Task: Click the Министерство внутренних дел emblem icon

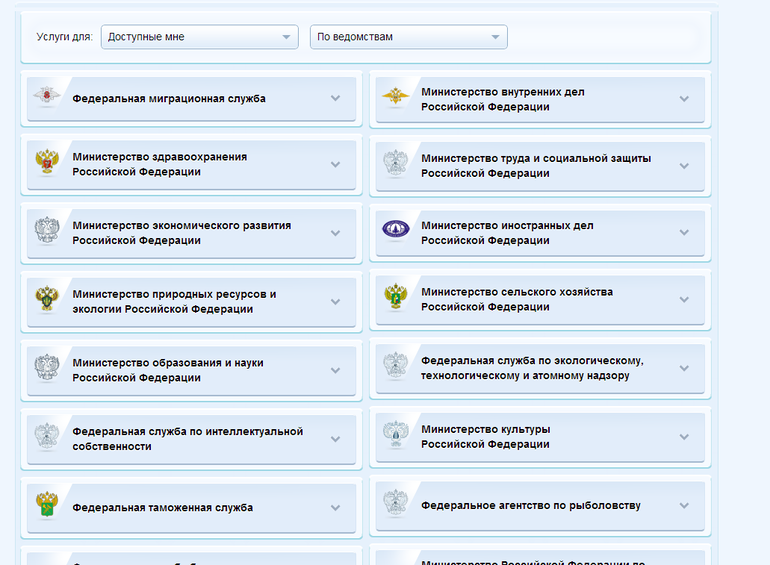Action: 395,97
